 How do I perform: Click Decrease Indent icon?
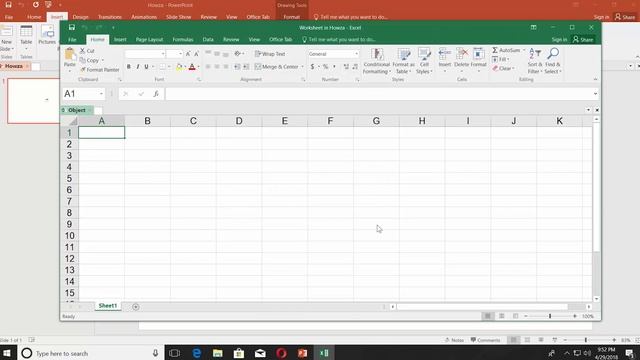click(237, 67)
